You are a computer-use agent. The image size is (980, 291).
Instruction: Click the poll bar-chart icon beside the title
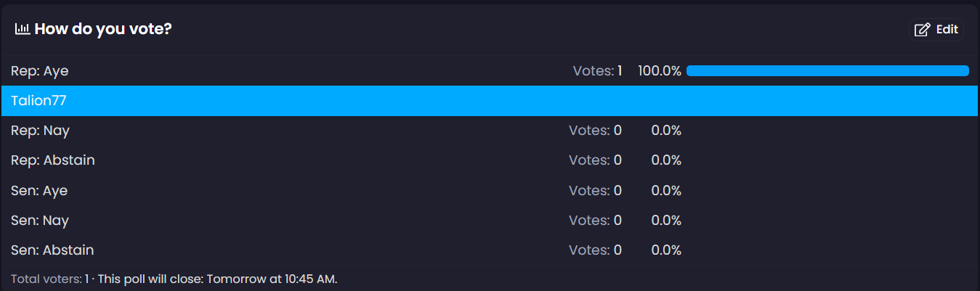(x=22, y=30)
